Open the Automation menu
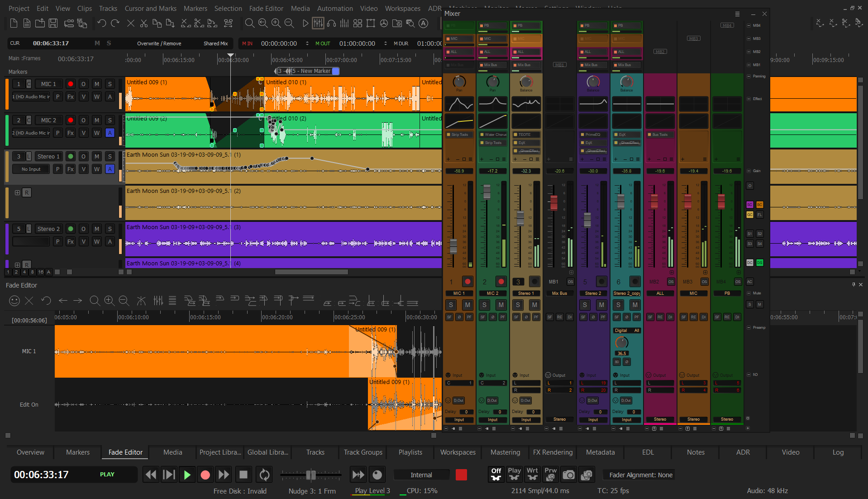Image resolution: width=868 pixels, height=499 pixels. pos(335,8)
